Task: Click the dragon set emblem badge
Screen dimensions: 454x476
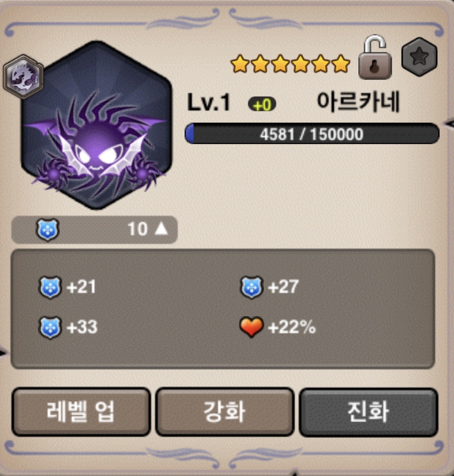Action: 23,76
